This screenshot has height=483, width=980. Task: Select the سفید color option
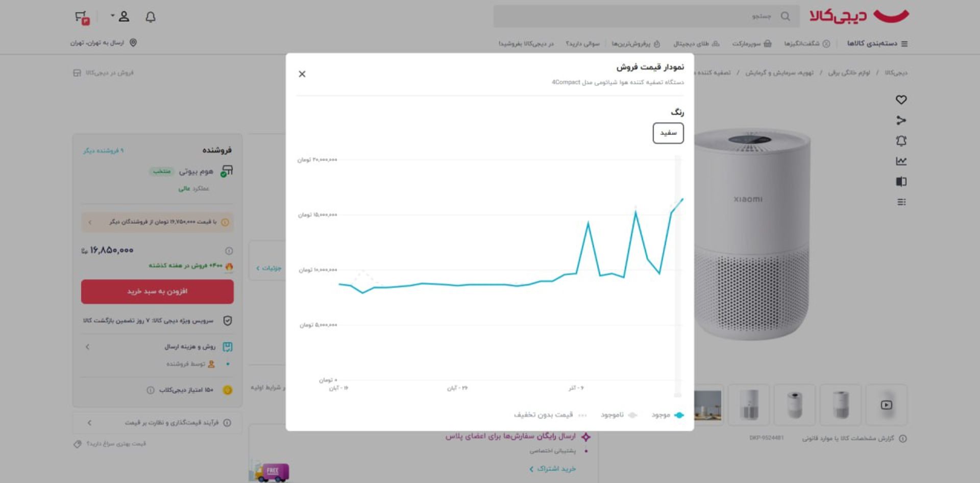[668, 133]
